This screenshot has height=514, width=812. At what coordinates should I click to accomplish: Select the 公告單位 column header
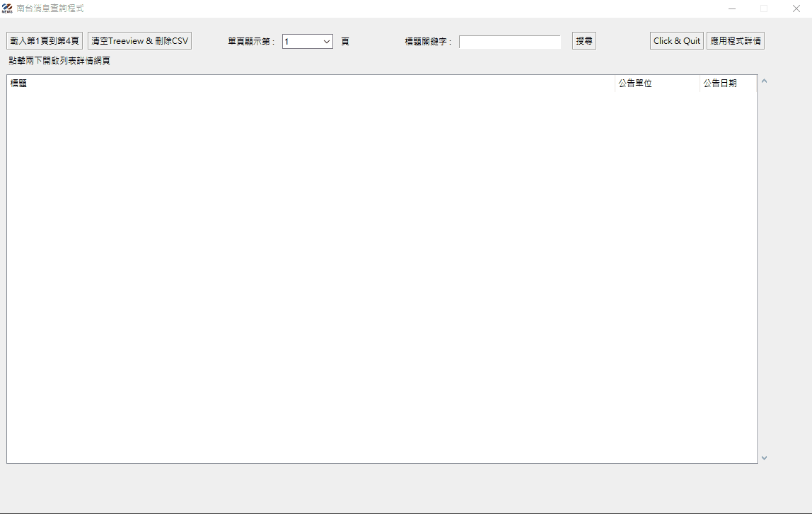tap(656, 84)
